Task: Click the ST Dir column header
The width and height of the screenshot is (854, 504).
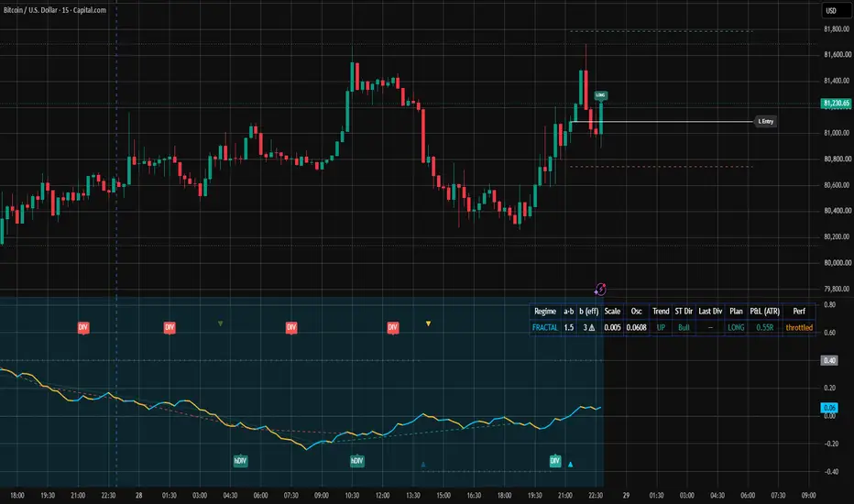Action: coord(684,312)
